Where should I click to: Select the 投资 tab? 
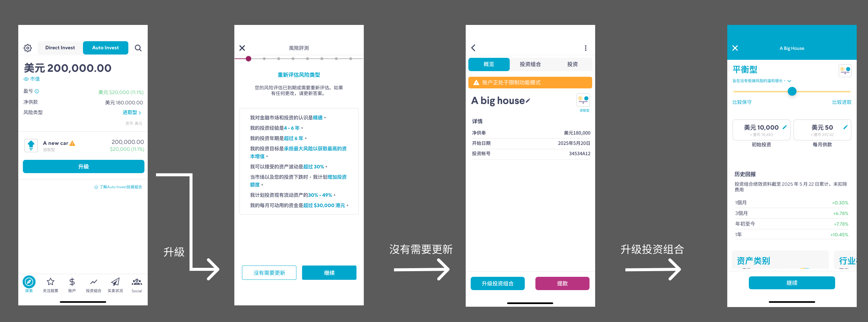coord(572,64)
